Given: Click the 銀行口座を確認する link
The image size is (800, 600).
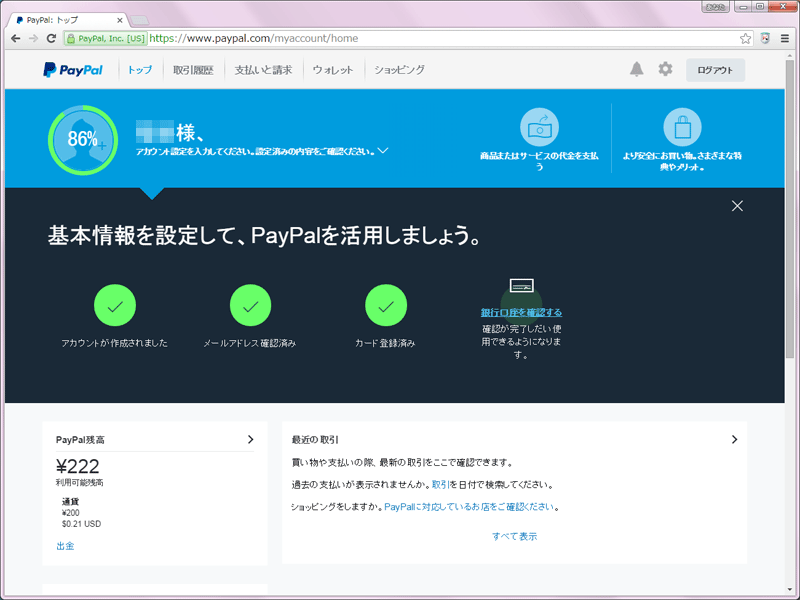Looking at the screenshot, I should coord(521,312).
